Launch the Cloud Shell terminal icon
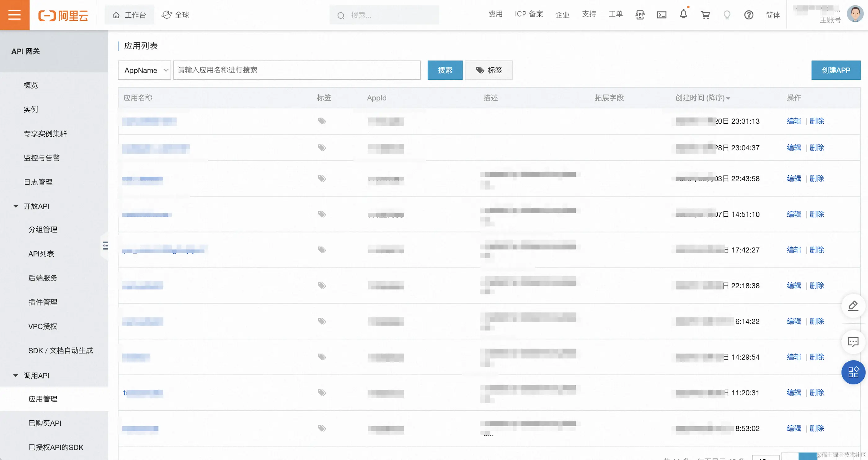This screenshot has width=868, height=460. (x=662, y=15)
